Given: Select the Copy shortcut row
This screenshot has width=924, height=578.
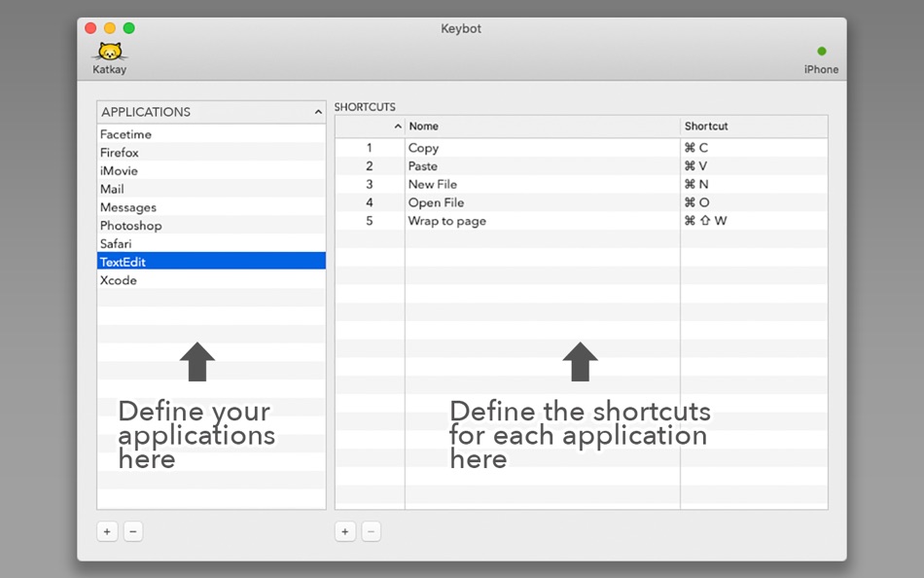Looking at the screenshot, I should (x=582, y=148).
